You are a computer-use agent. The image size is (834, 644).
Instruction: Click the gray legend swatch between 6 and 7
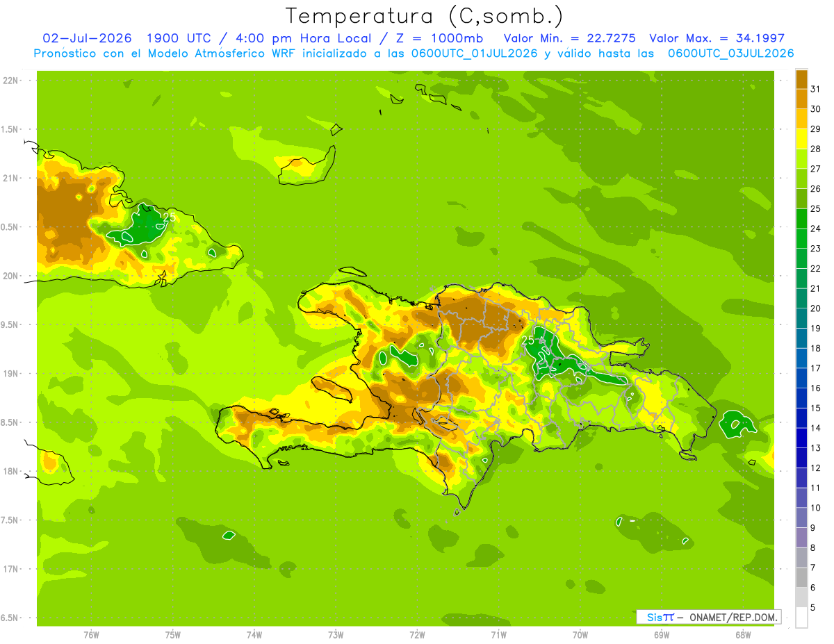pyautogui.click(x=801, y=578)
